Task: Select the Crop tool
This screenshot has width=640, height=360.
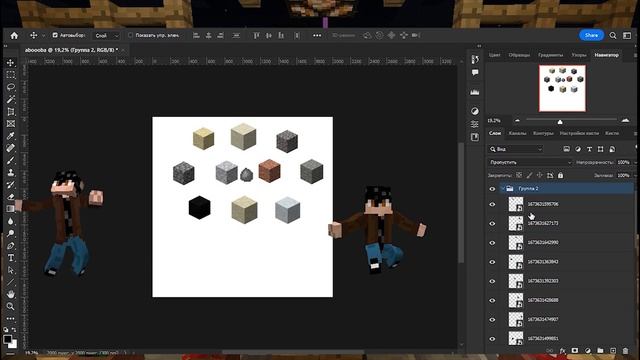Action: point(11,111)
